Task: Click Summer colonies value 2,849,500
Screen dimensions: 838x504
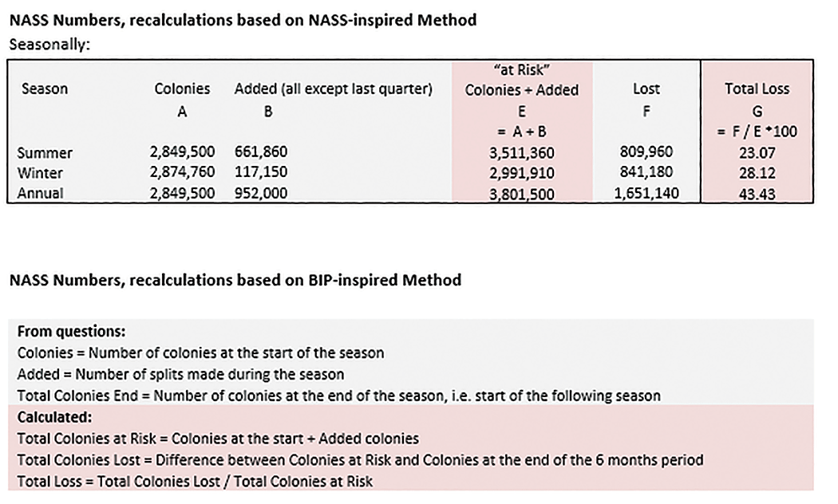Action: [182, 152]
